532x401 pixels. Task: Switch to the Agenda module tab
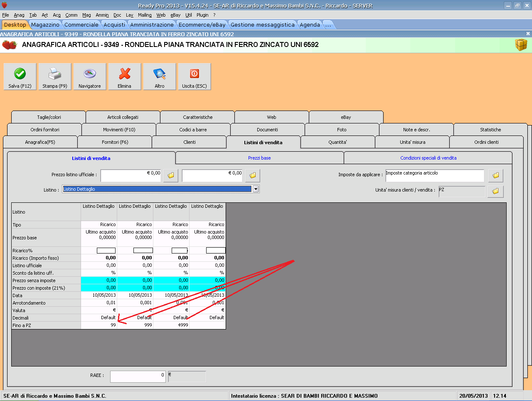pos(310,25)
